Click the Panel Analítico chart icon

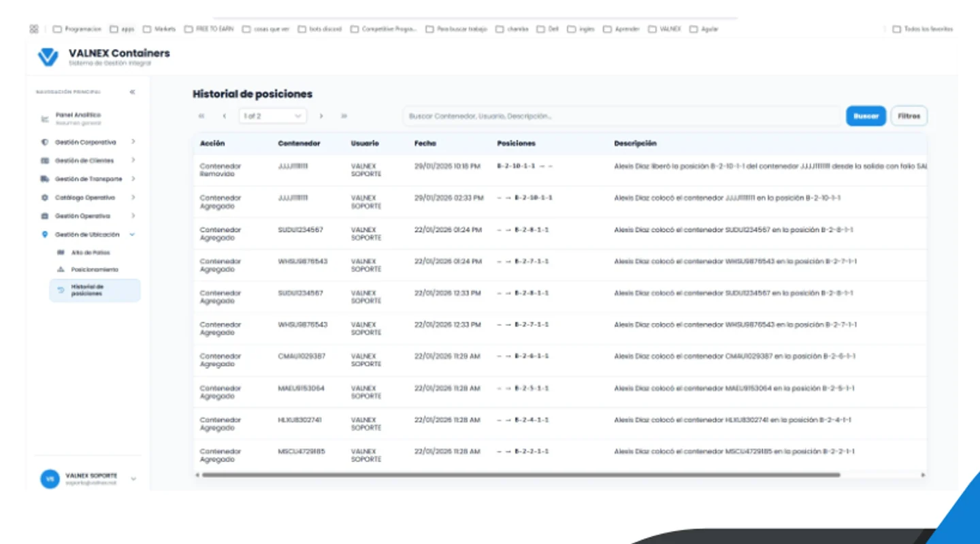45,119
